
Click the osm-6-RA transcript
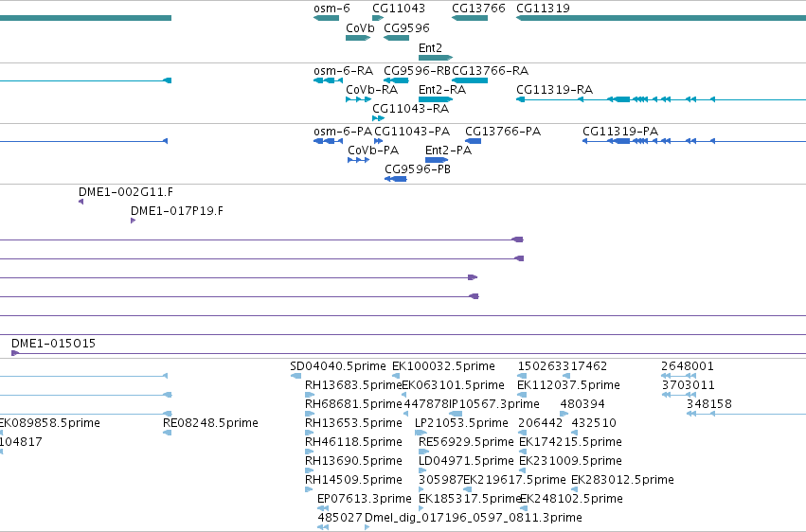pyautogui.click(x=328, y=80)
